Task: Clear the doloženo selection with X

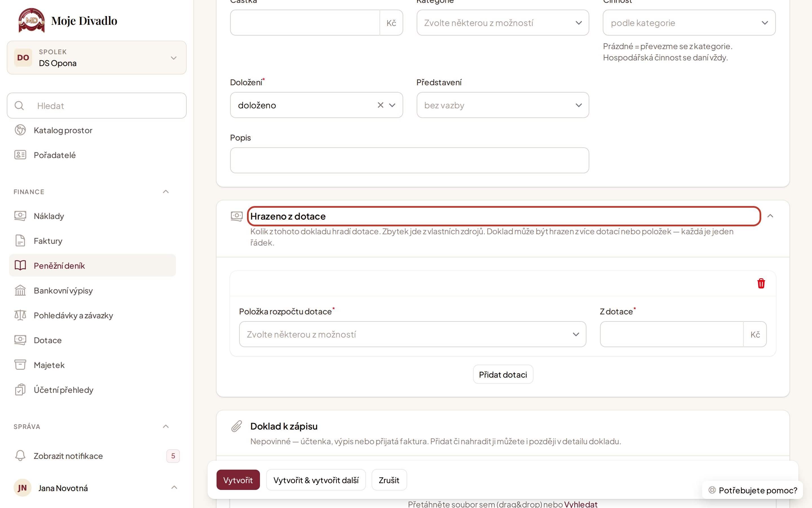Action: [380, 105]
